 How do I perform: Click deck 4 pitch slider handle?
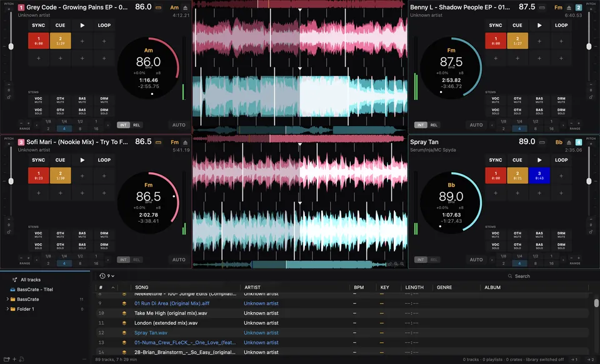pyautogui.click(x=589, y=181)
